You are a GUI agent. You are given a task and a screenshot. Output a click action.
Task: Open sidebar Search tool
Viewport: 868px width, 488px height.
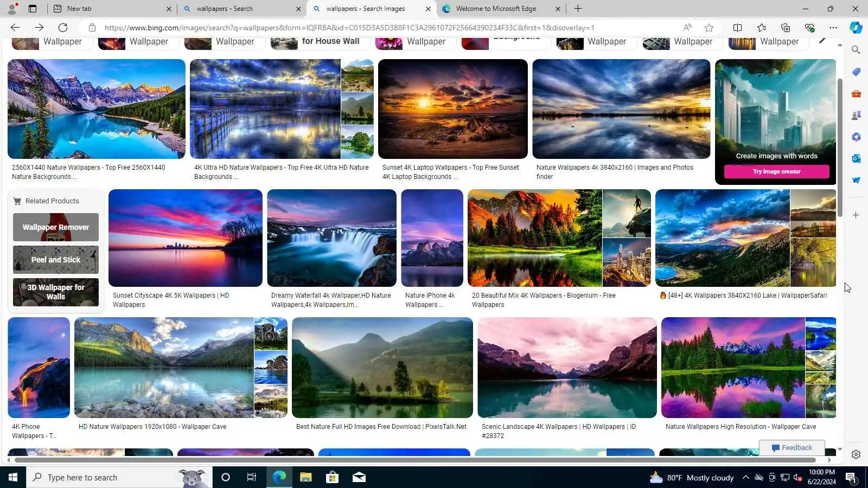click(856, 50)
